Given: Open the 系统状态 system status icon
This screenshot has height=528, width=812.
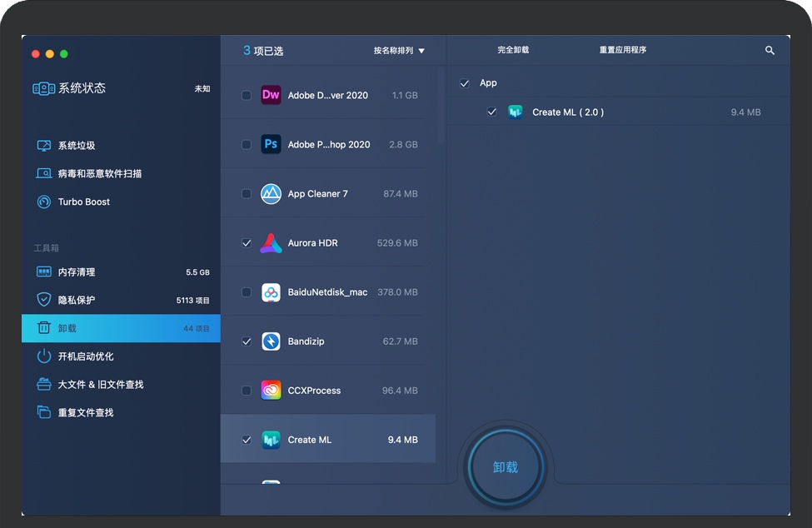Looking at the screenshot, I should tap(44, 88).
